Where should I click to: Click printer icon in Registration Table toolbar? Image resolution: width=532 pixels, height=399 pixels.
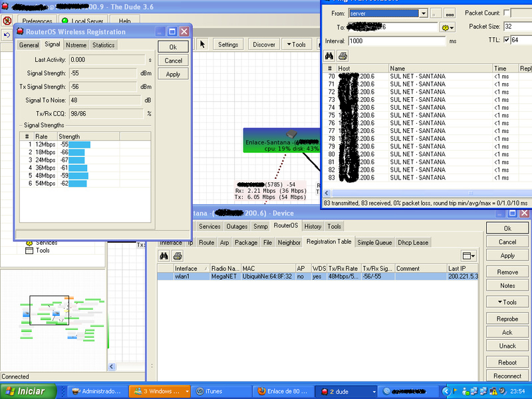pos(178,255)
